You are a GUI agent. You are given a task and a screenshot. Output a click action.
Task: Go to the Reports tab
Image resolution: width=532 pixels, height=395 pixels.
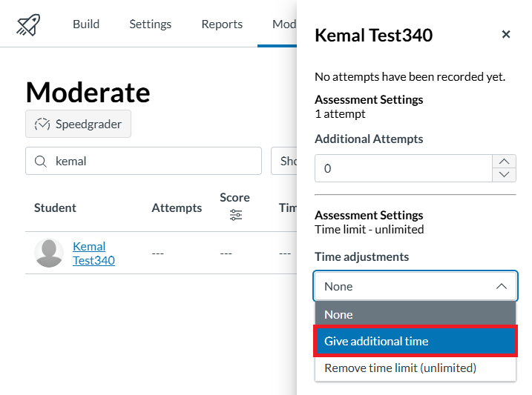point(222,24)
